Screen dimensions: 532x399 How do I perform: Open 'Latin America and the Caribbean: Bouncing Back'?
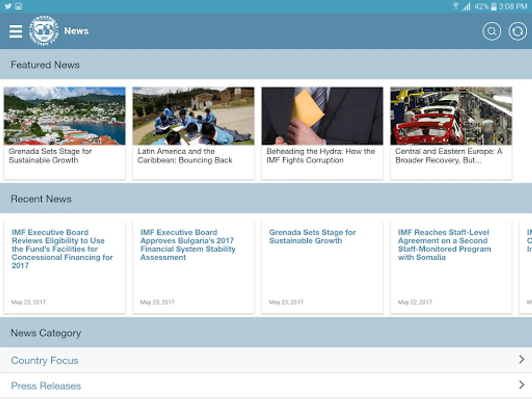tap(185, 156)
